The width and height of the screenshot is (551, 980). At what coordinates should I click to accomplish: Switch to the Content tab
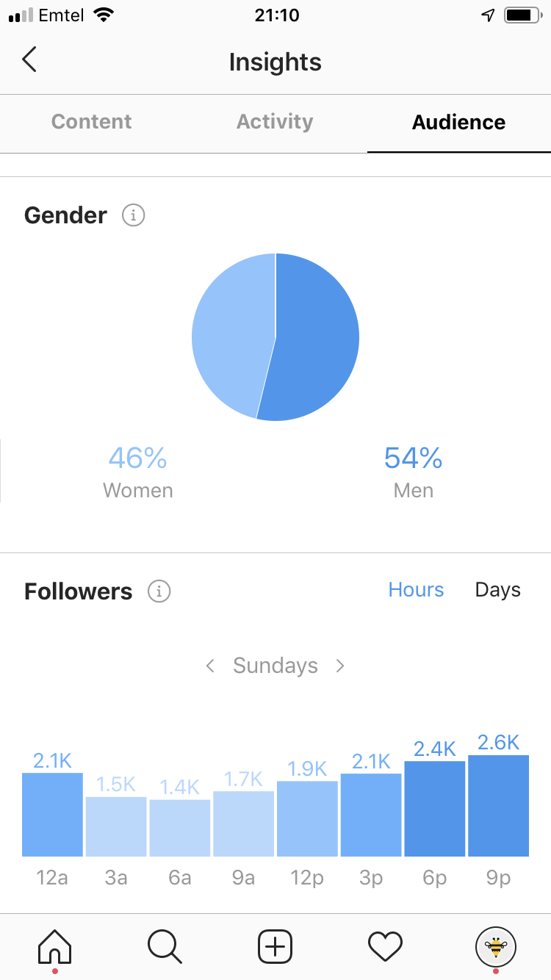click(x=92, y=122)
